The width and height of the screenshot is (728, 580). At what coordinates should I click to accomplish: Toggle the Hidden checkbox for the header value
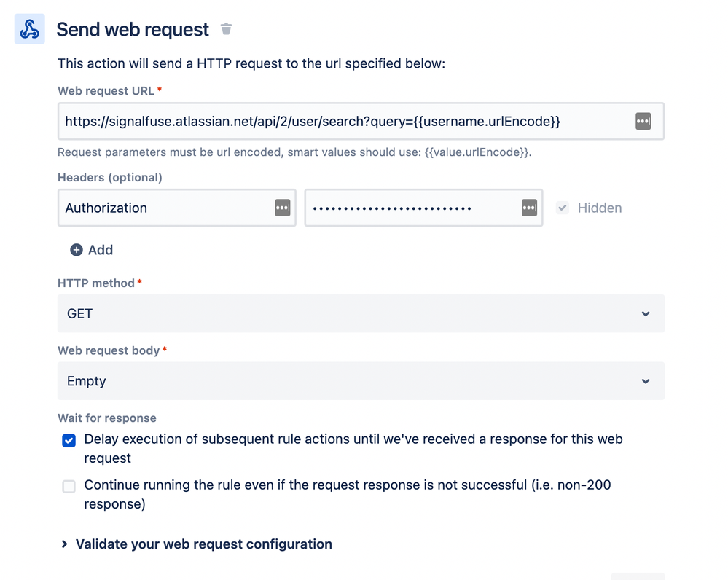[563, 208]
